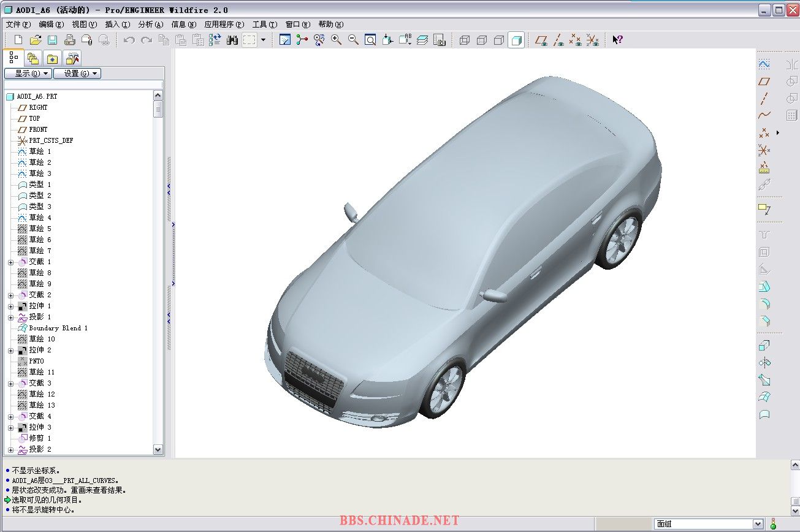Select the Datum Plane tool on the right
The width and height of the screenshot is (800, 532).
coord(764,81)
